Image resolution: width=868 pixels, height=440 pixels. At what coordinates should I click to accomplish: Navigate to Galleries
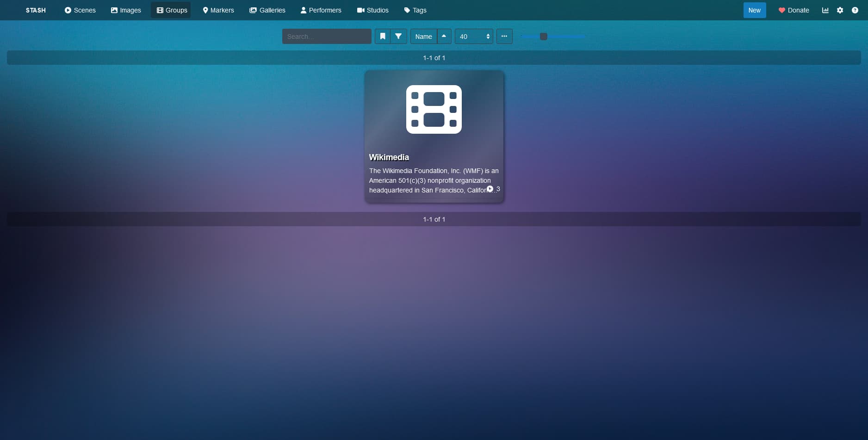click(x=267, y=10)
